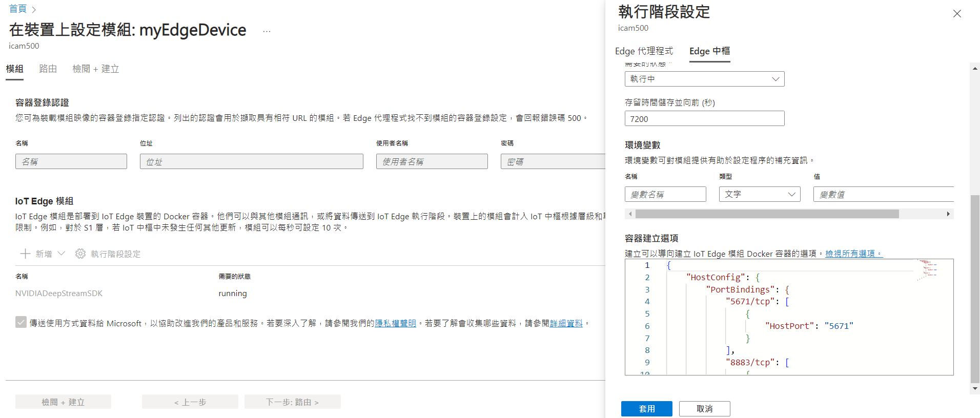Click the registry 位址 input field
This screenshot has height=418, width=980.
(251, 161)
